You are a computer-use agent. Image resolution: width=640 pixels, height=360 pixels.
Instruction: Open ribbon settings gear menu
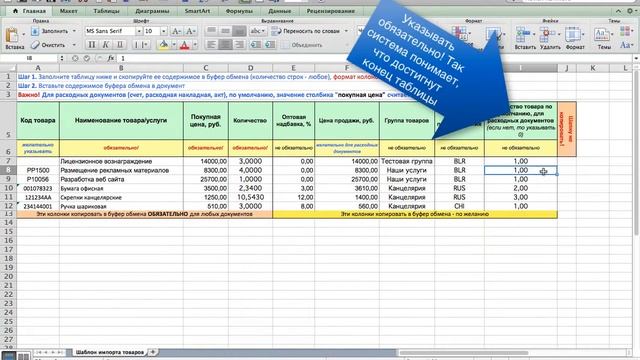(630, 11)
